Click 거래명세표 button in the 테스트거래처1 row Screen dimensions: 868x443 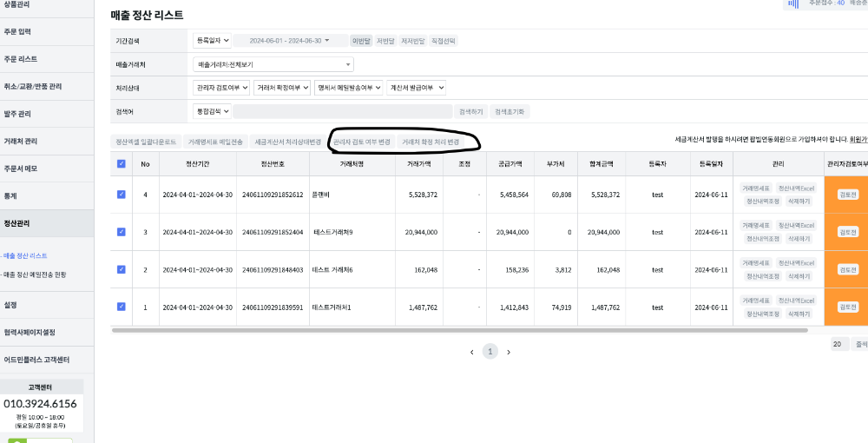point(756,301)
